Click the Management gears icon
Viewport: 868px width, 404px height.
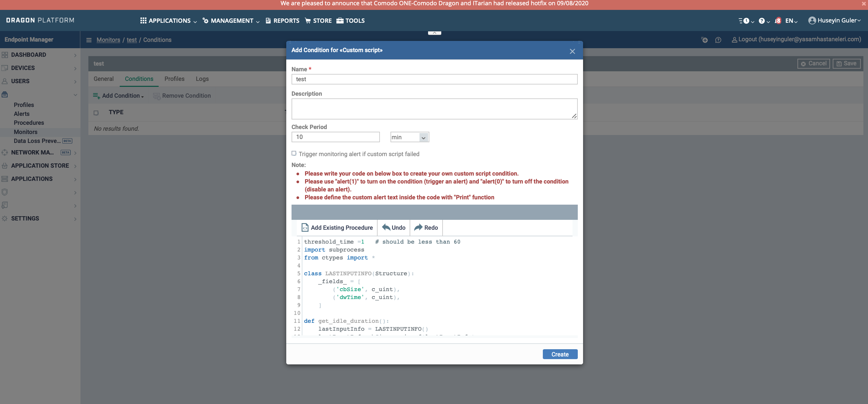205,20
